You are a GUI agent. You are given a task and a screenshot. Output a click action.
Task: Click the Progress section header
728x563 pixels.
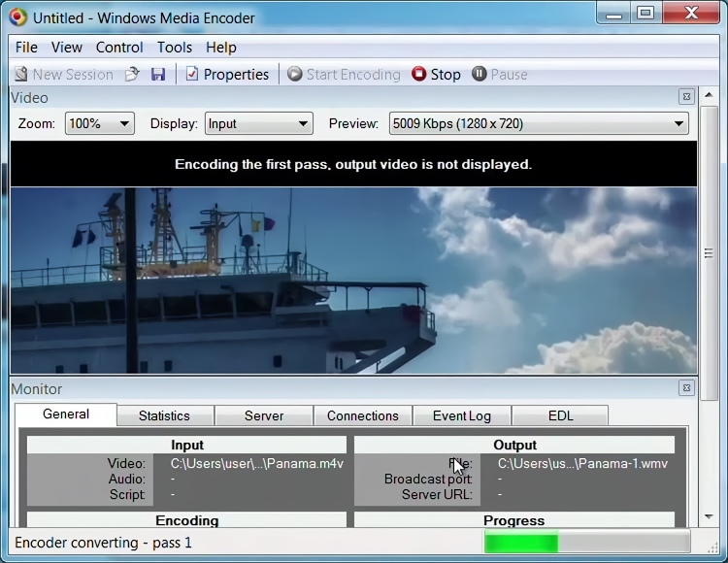(x=514, y=520)
